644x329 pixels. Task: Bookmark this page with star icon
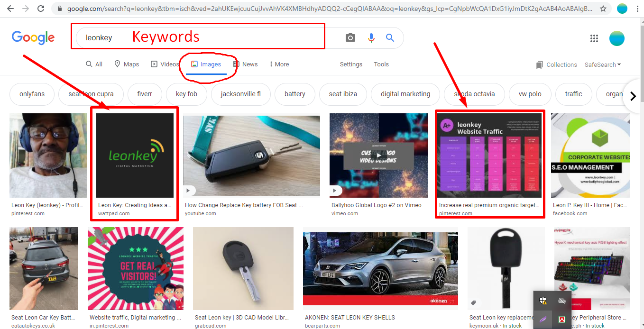point(603,9)
